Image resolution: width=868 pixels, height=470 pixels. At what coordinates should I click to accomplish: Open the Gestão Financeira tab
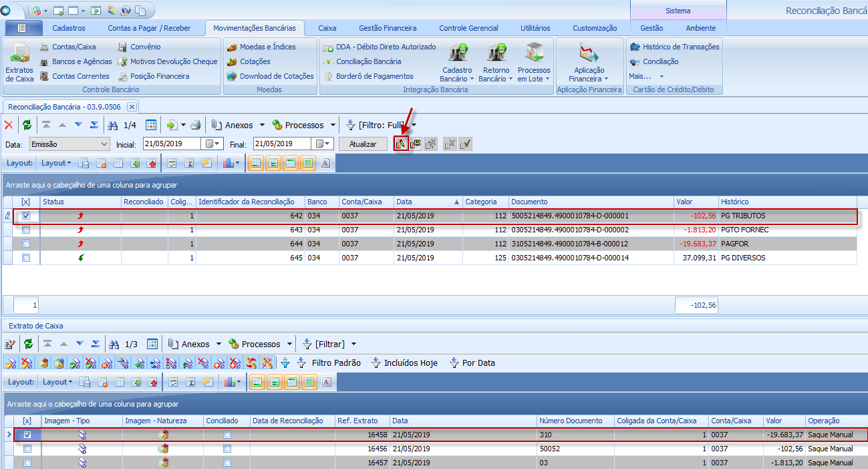[x=388, y=28]
